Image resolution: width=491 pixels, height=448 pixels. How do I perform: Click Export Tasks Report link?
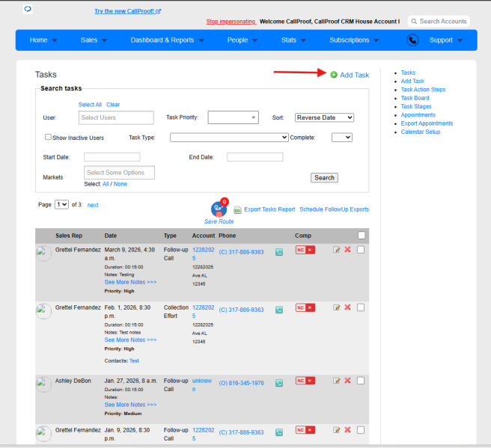[269, 209]
